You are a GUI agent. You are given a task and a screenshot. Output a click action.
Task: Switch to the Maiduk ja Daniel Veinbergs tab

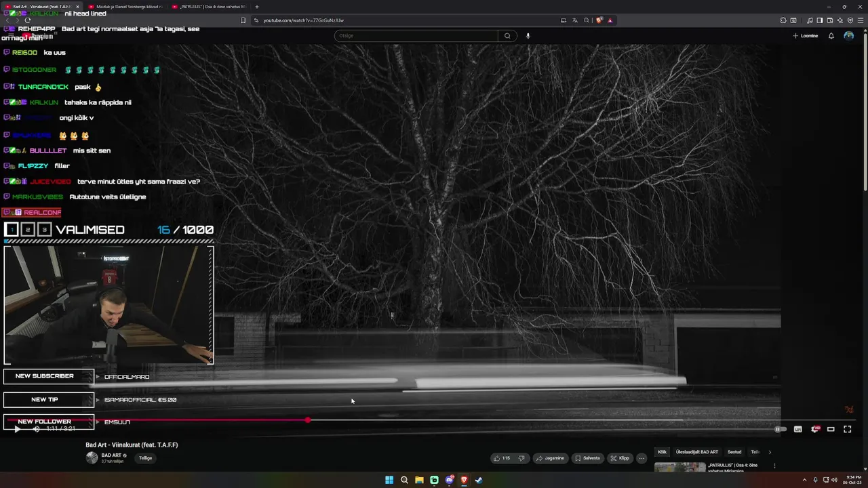click(x=125, y=7)
